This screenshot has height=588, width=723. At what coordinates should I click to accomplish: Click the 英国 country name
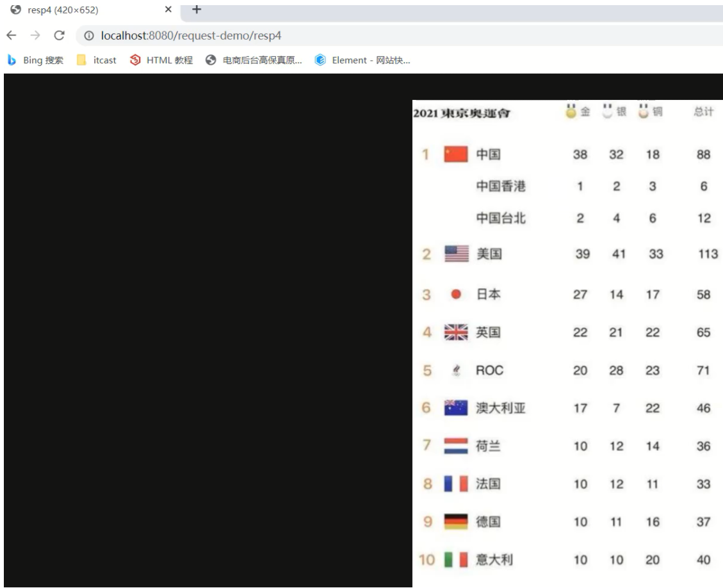tap(489, 332)
